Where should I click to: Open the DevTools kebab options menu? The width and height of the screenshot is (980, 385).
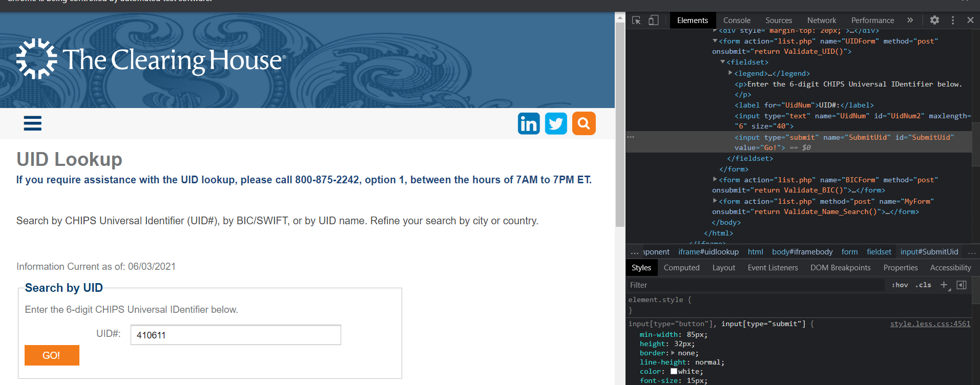(952, 20)
